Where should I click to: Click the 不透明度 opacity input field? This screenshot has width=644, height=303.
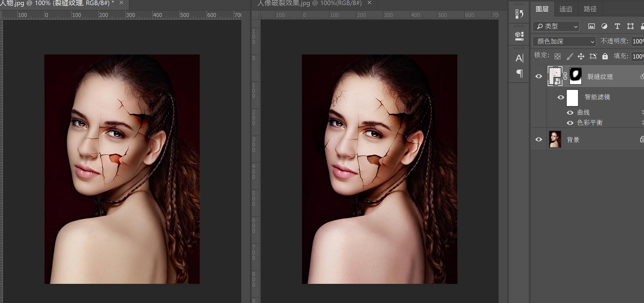click(x=638, y=42)
